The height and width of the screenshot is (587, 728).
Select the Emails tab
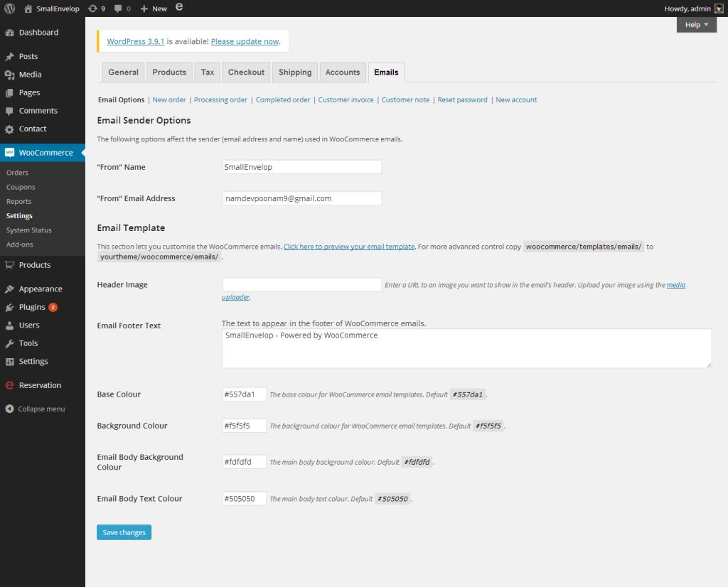click(x=386, y=72)
